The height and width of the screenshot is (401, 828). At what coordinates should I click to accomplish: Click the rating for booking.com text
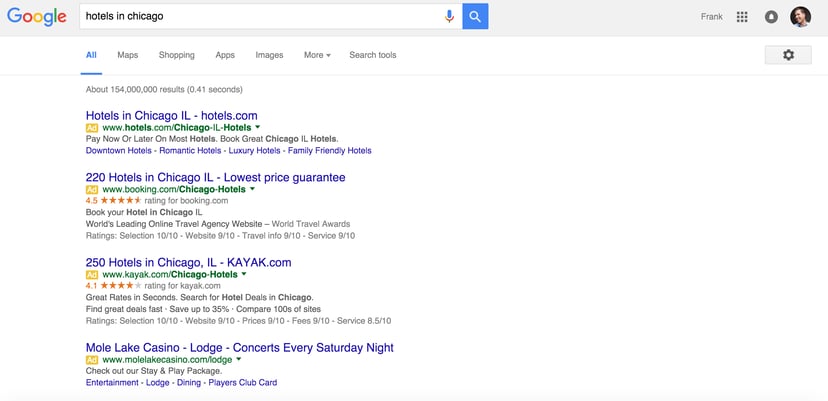186,201
